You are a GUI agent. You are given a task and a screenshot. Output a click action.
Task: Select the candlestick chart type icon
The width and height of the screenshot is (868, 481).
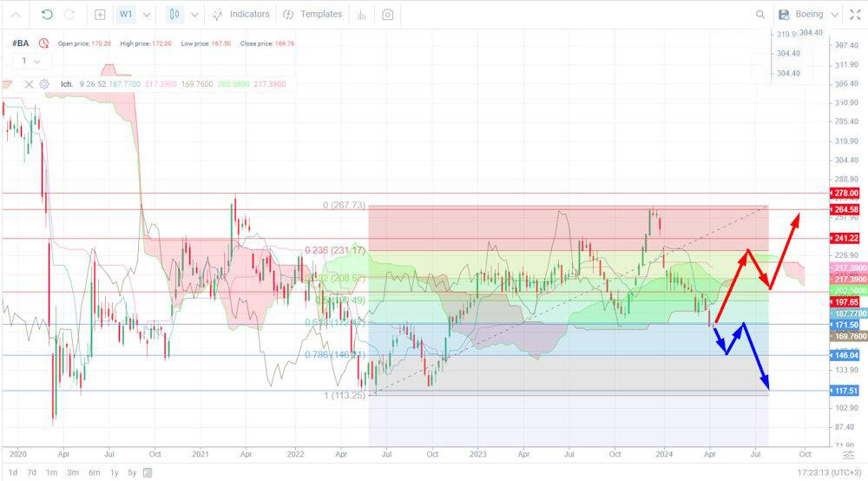[x=174, y=15]
